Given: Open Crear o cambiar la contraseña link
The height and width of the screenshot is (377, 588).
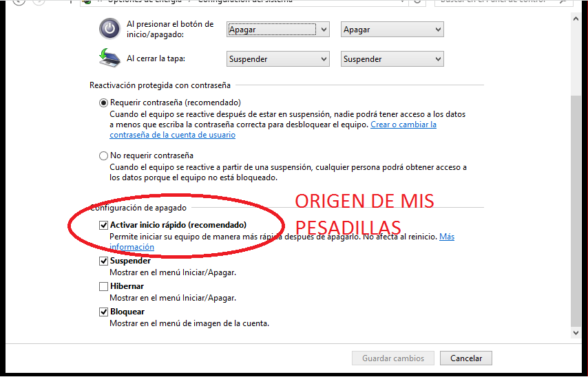Looking at the screenshot, I should 403,125.
